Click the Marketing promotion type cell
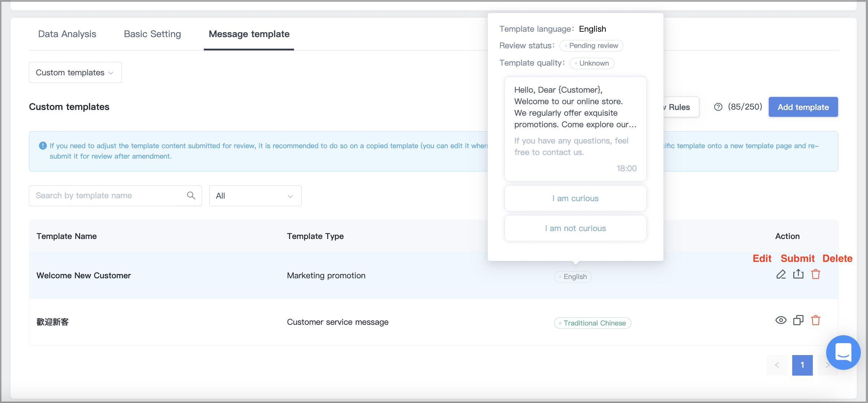868x403 pixels. coord(326,275)
